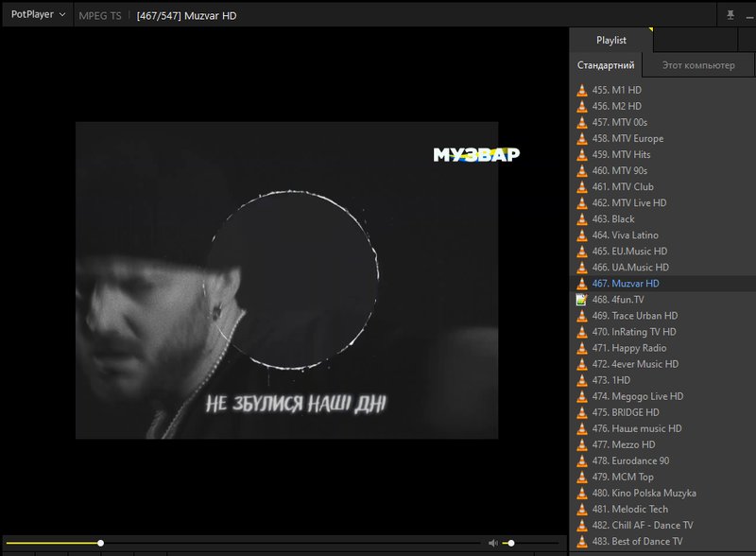Click VLC cone icon for MTV Hits
This screenshot has width=756, height=556.
pyautogui.click(x=582, y=154)
